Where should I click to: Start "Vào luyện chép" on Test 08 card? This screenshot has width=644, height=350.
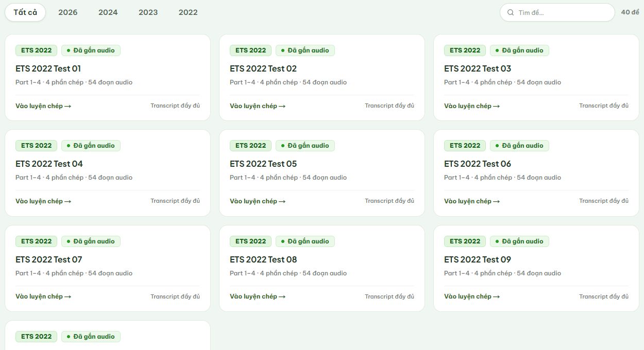pyautogui.click(x=258, y=296)
